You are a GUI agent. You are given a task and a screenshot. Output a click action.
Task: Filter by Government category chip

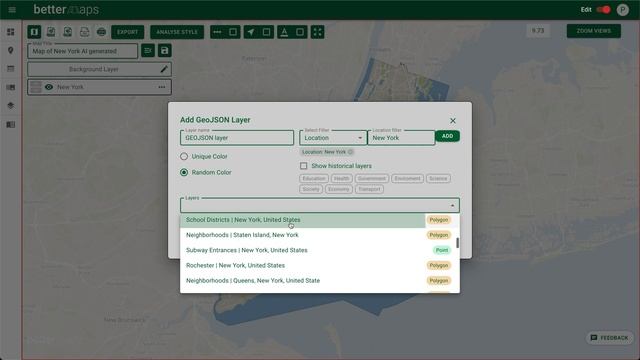[x=371, y=178]
